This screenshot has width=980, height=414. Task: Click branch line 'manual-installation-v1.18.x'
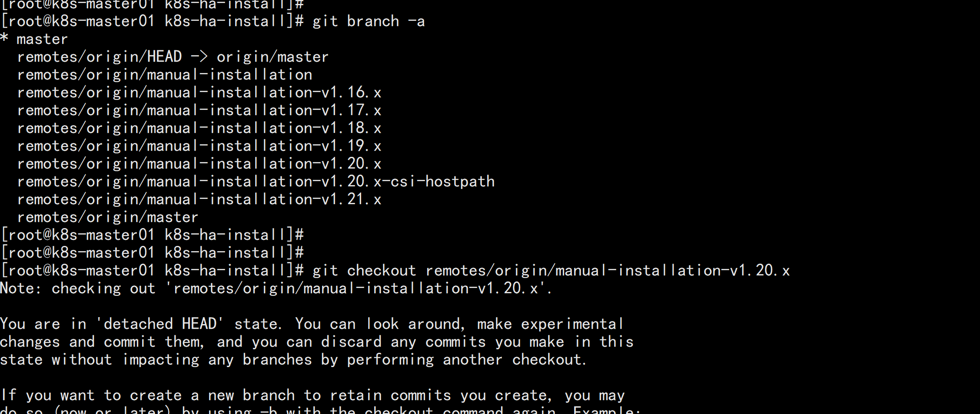199,128
